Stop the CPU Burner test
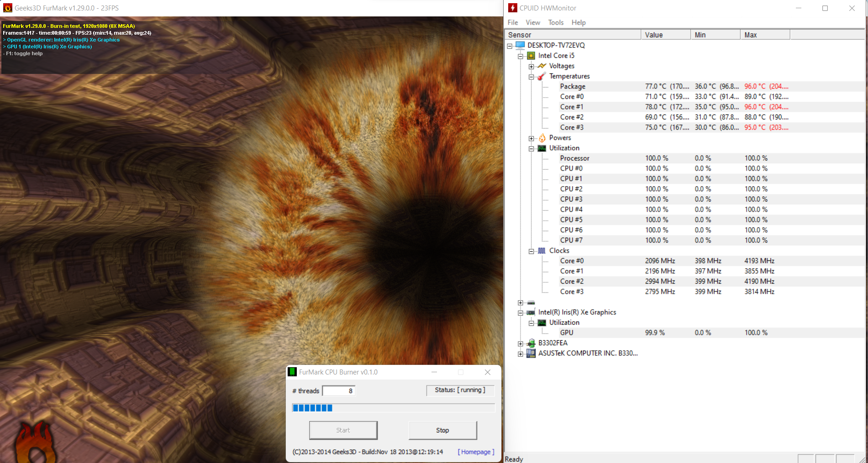 442,430
